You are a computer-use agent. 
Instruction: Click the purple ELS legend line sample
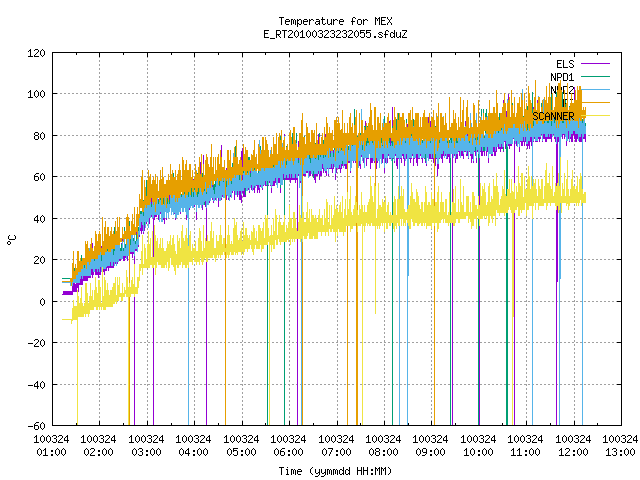596,64
